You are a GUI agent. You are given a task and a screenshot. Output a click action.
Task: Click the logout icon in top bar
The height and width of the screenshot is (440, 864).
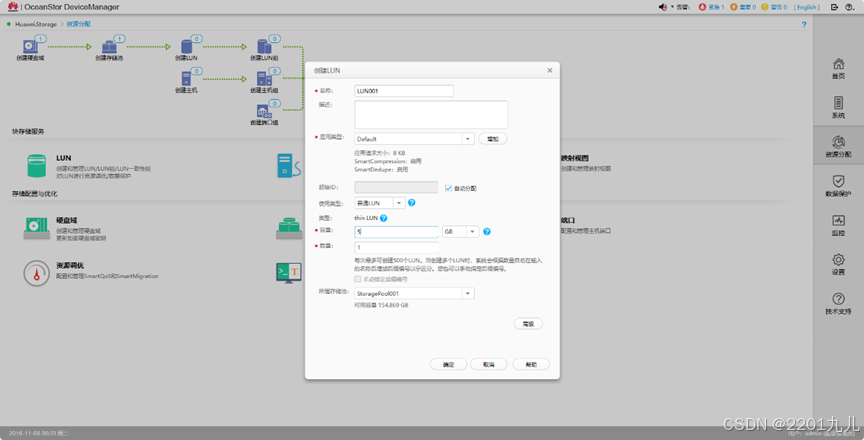834,7
